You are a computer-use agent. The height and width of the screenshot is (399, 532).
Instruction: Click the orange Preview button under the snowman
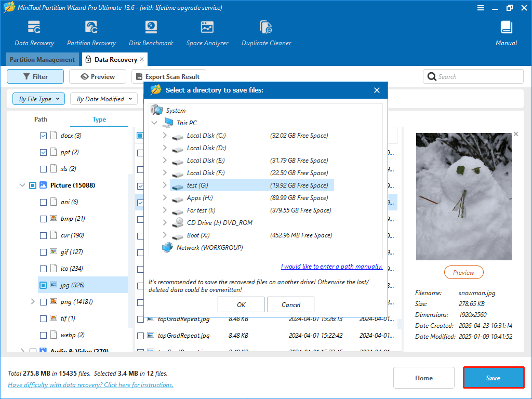464,272
